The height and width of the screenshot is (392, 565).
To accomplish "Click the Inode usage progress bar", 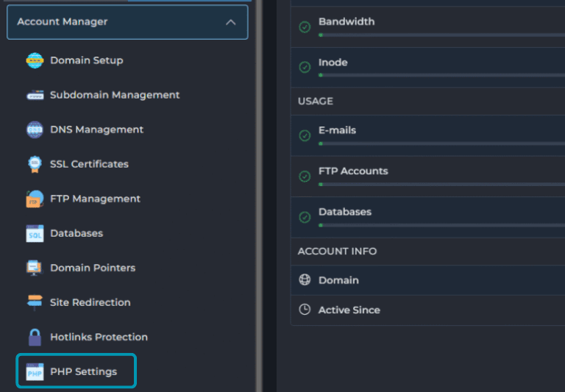I will pyautogui.click(x=441, y=75).
